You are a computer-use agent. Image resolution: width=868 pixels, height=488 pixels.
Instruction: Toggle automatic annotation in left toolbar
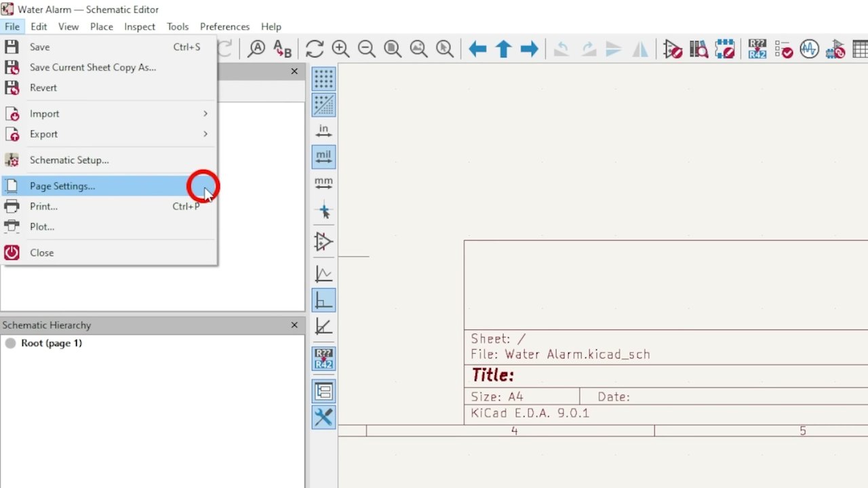[323, 359]
